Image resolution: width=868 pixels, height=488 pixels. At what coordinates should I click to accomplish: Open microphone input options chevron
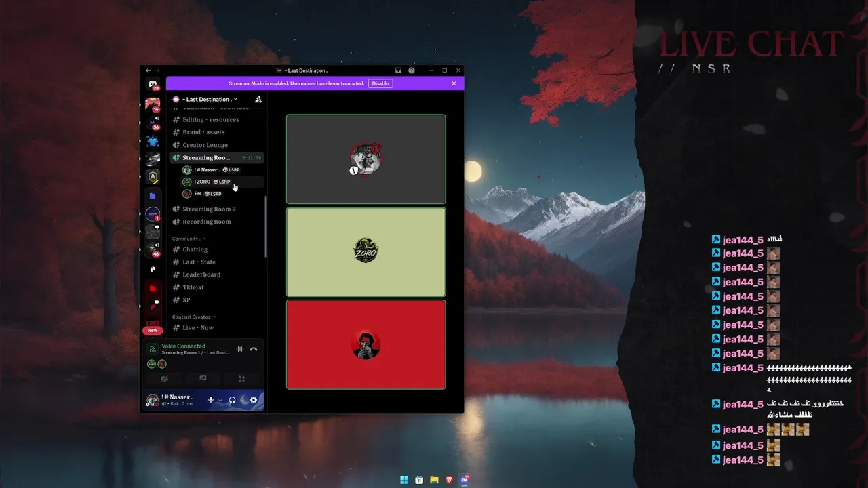tap(220, 400)
